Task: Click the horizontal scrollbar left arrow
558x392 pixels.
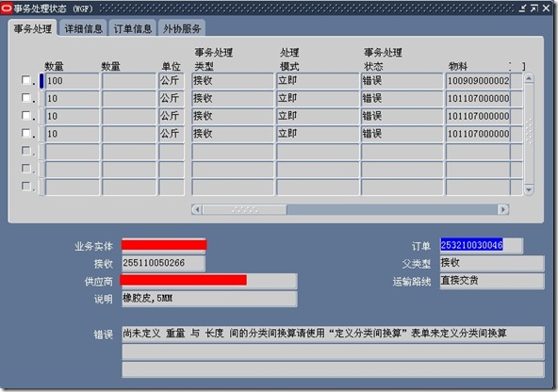Action: point(197,209)
